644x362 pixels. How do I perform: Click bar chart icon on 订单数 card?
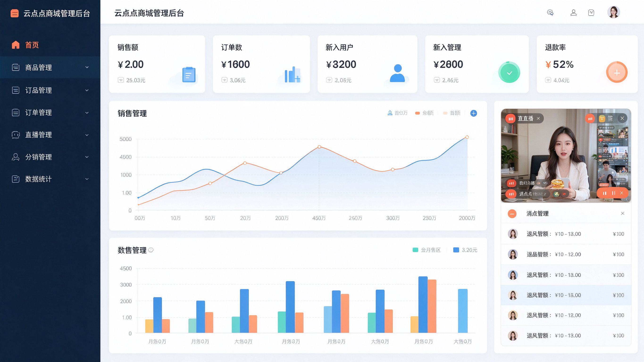click(x=292, y=74)
